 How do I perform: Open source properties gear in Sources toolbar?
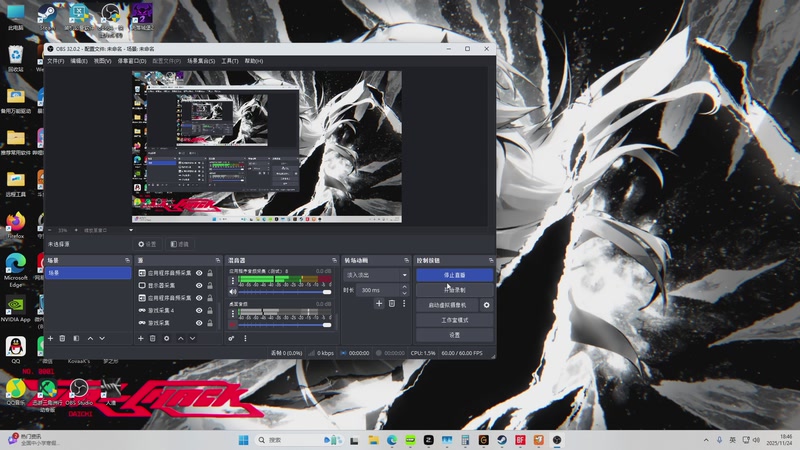[x=166, y=338]
